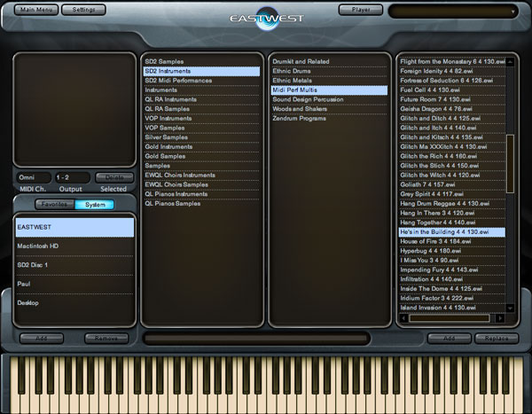The height and width of the screenshot is (414, 532).
Task: Select Fuel Cell 4 4 130.ewi
Action: pos(452,90)
